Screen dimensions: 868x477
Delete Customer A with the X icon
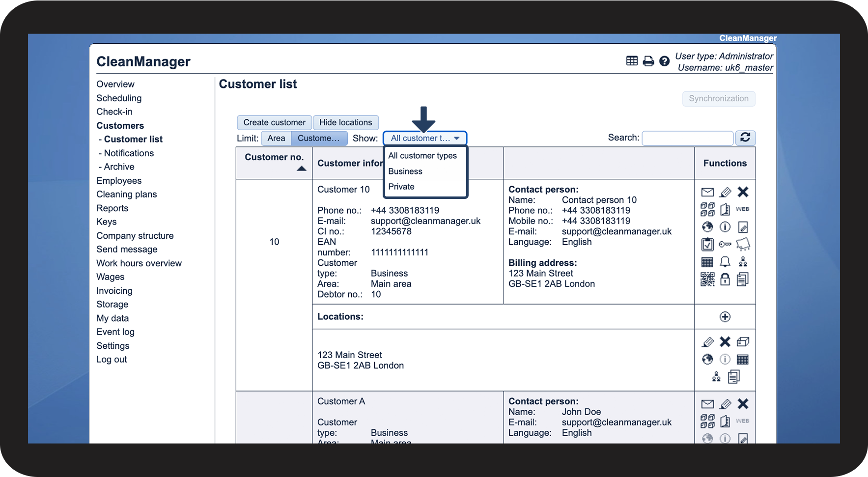(743, 404)
